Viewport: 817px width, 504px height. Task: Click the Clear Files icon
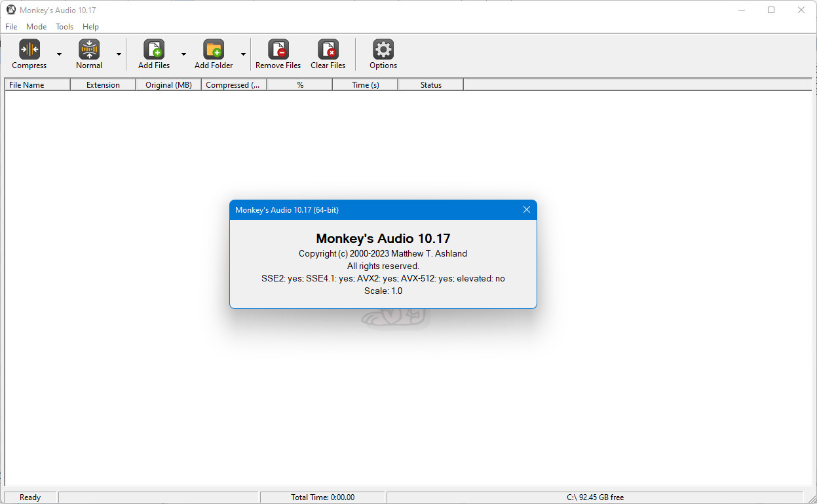pyautogui.click(x=328, y=50)
